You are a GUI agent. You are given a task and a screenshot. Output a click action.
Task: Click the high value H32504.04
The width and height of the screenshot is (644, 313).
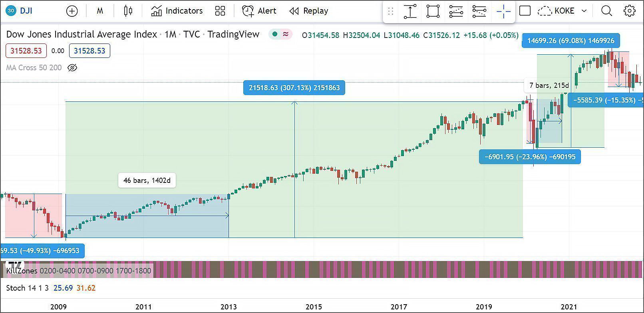click(x=361, y=35)
